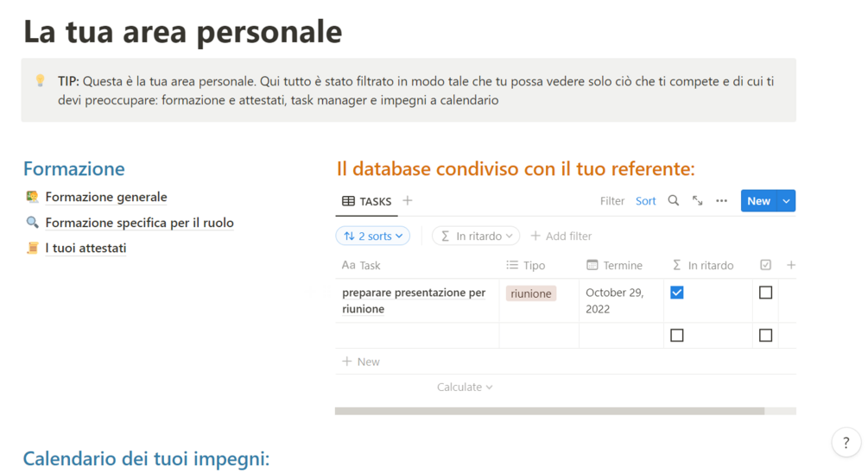Open the In ritardo filter dropdown
The height and width of the screenshot is (473, 868).
click(476, 236)
